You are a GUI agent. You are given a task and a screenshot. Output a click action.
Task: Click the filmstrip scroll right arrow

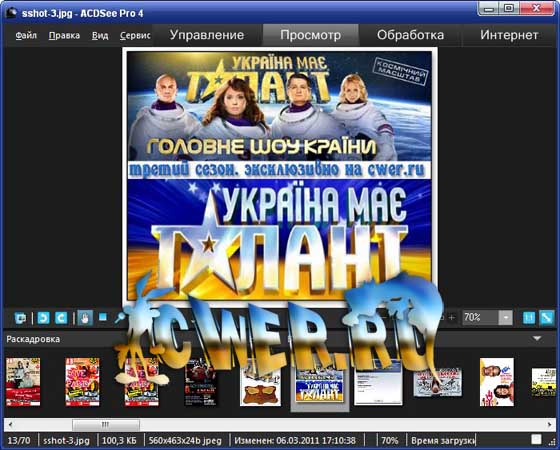click(x=549, y=425)
